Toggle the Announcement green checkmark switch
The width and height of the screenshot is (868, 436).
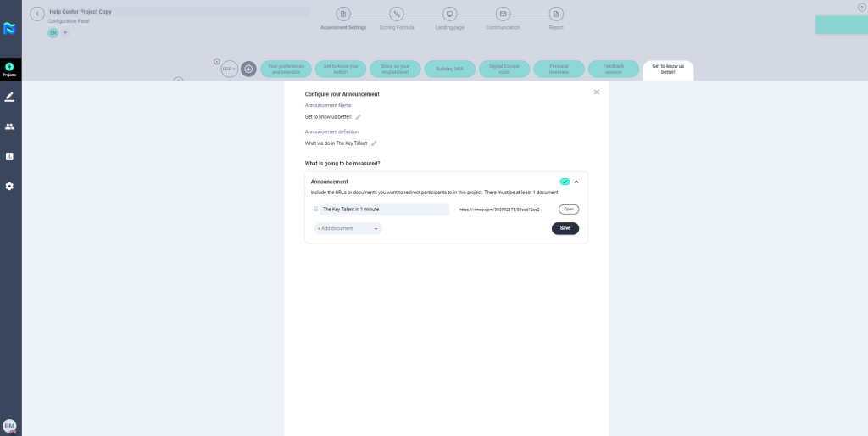coord(565,182)
